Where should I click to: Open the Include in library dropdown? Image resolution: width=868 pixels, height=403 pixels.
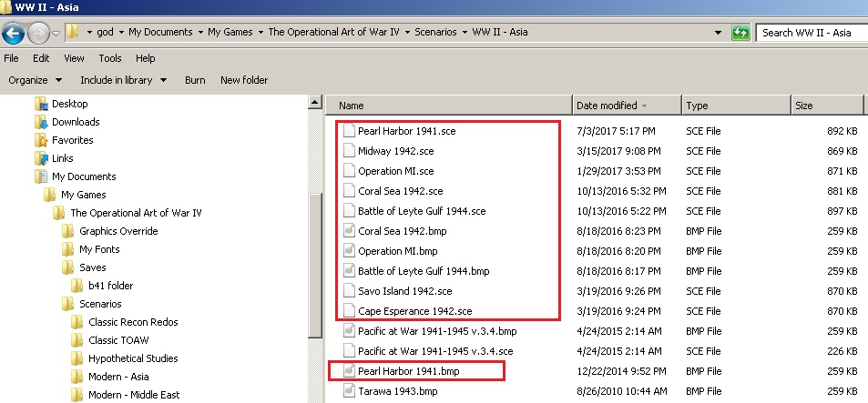(x=124, y=80)
